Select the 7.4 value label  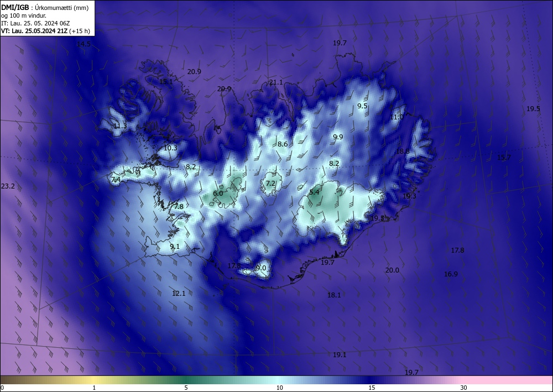(116, 180)
